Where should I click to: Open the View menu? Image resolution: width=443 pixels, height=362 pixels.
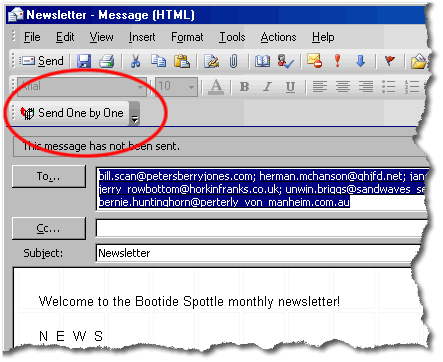(x=101, y=37)
